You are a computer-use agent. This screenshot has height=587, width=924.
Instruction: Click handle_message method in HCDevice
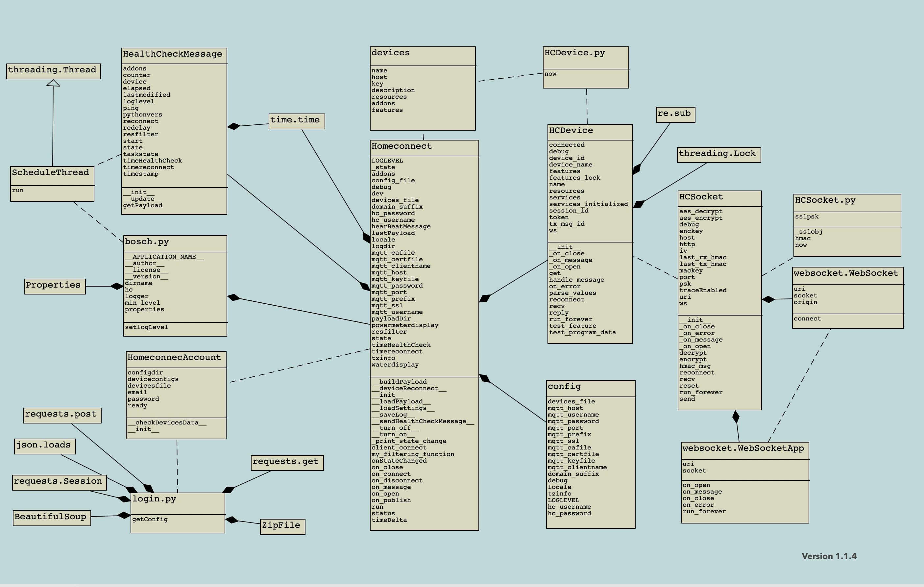576,279
